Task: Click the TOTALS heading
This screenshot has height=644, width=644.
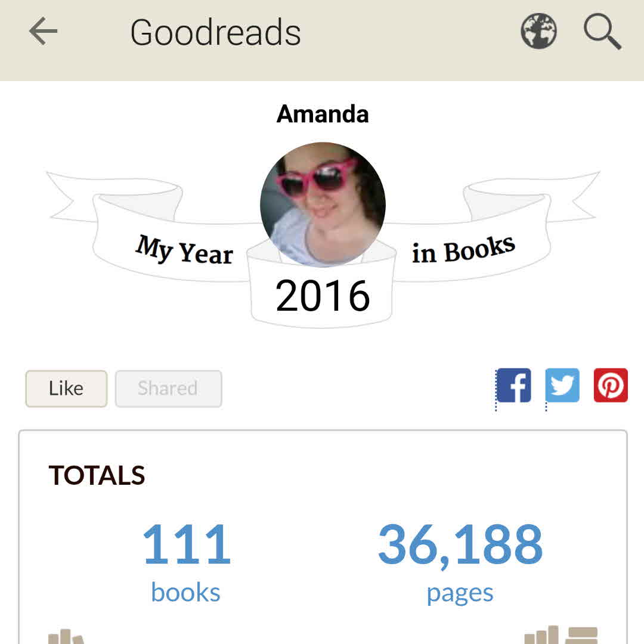Action: pos(97,476)
